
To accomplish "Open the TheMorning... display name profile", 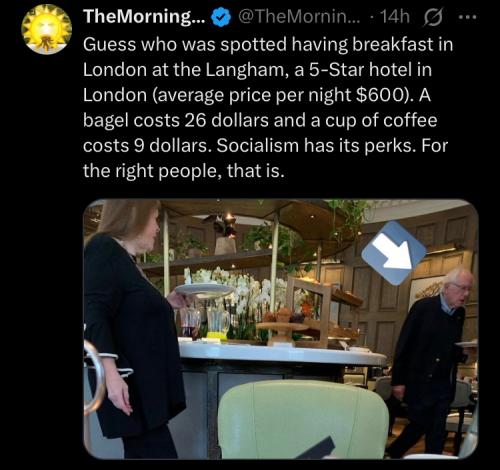I will pos(145,17).
